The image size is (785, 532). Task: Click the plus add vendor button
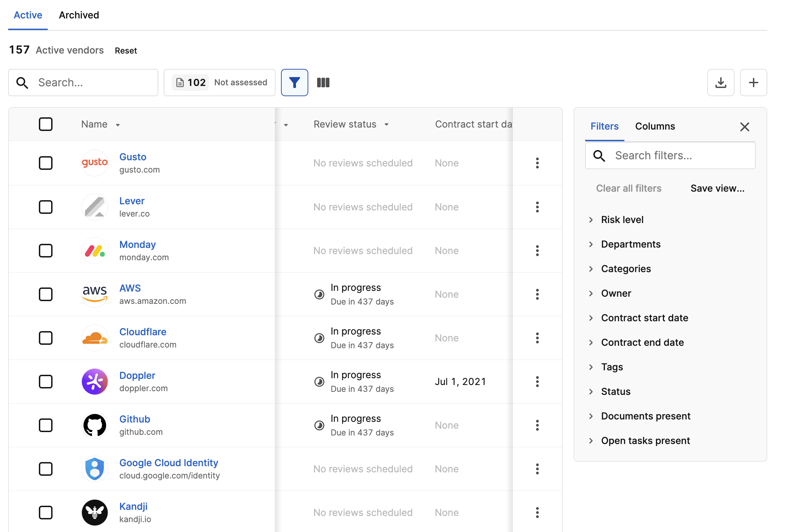coord(753,83)
